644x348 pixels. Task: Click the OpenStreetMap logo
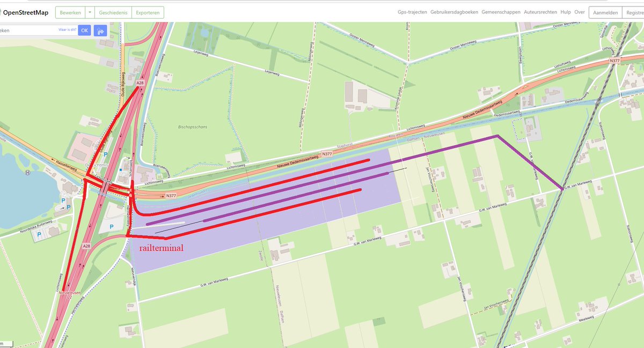point(26,12)
